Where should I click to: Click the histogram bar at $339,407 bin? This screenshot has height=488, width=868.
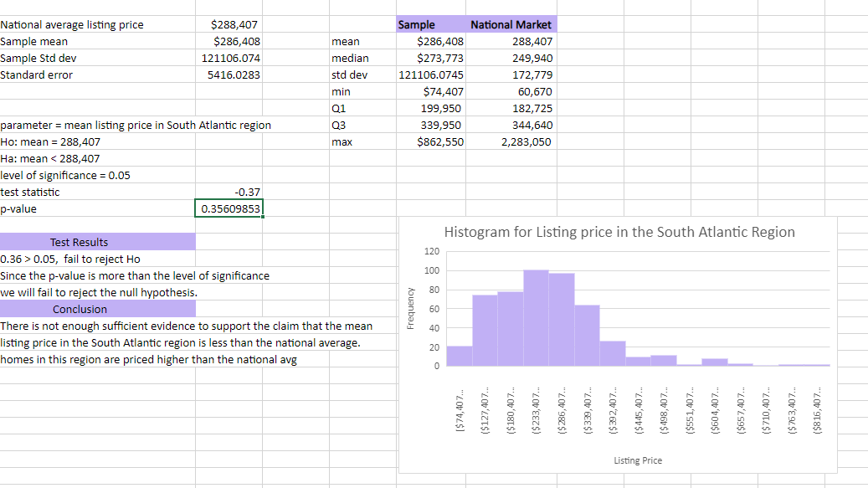pyautogui.click(x=587, y=336)
